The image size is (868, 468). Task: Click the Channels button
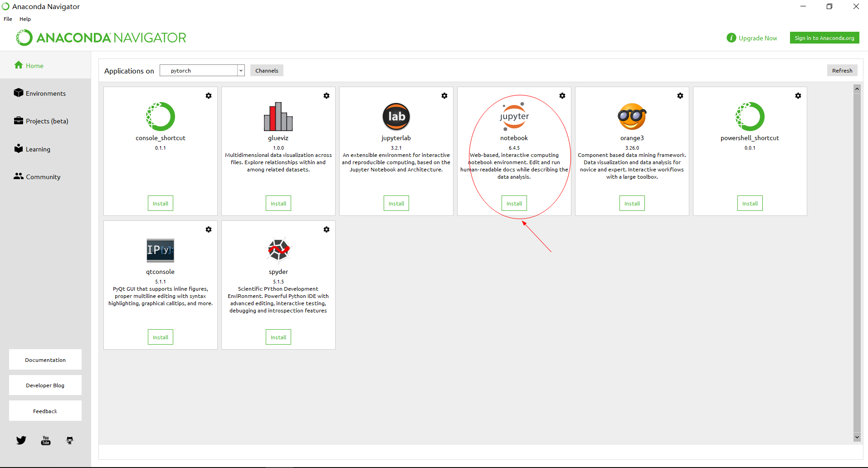click(267, 70)
